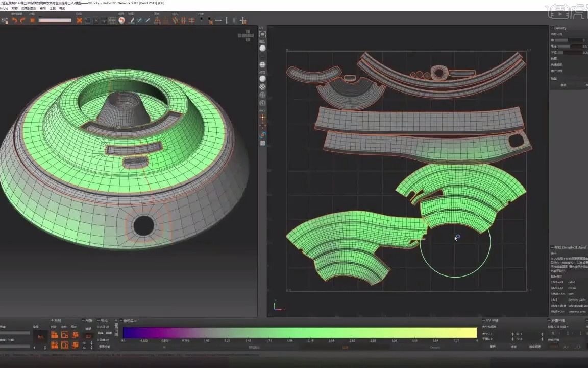Screen dimensions: 588x368
Task: Open the 布局 menu in the menu bar
Action: pyautogui.click(x=43, y=8)
